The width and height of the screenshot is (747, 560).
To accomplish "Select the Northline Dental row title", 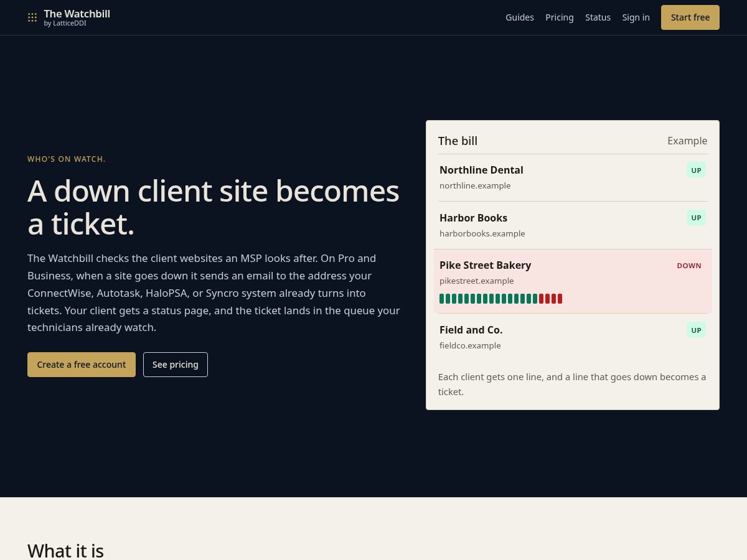I will 481,170.
